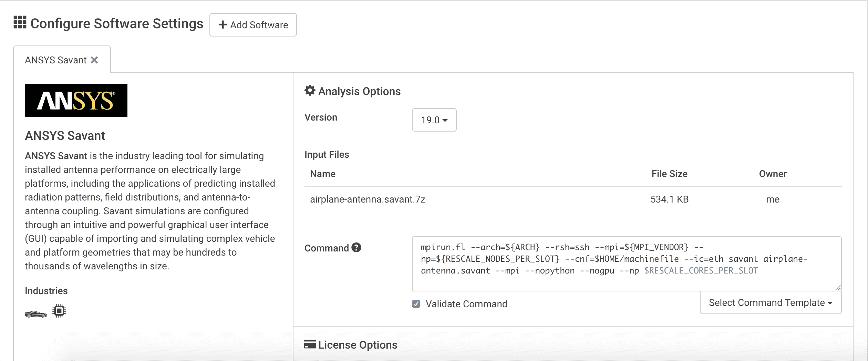Click the resize handle of the Command box
Image resolution: width=868 pixels, height=361 pixels.
[838, 288]
